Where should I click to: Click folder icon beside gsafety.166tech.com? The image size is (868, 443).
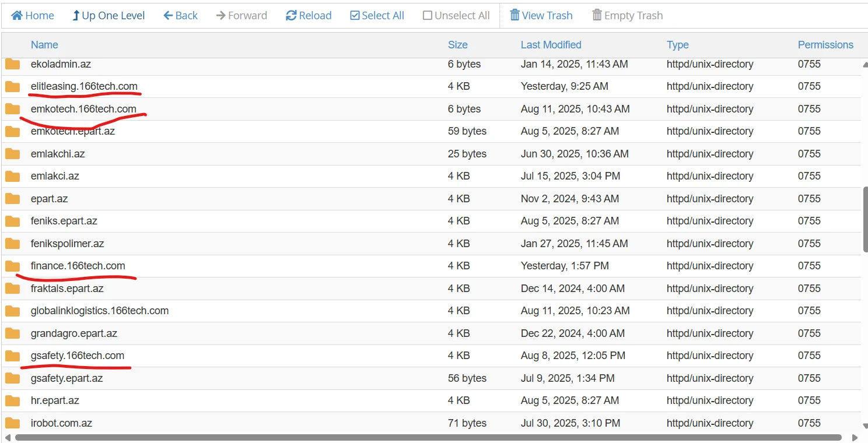12,356
